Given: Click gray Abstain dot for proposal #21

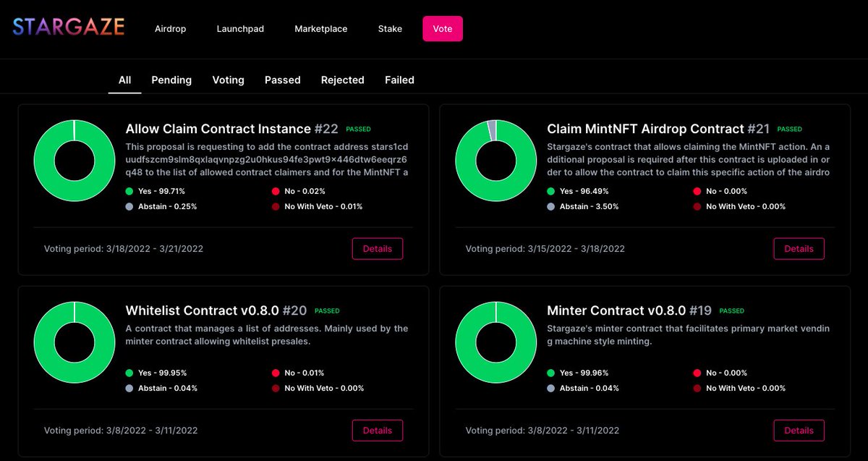Looking at the screenshot, I should tap(551, 206).
